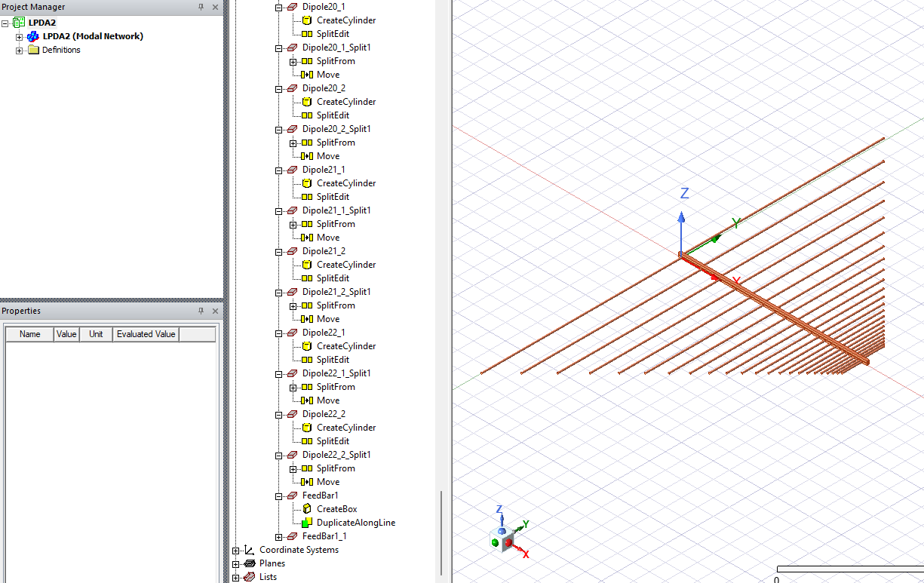Click the view orientation cube gizmo
Screen dimensions: 924x583
point(502,542)
